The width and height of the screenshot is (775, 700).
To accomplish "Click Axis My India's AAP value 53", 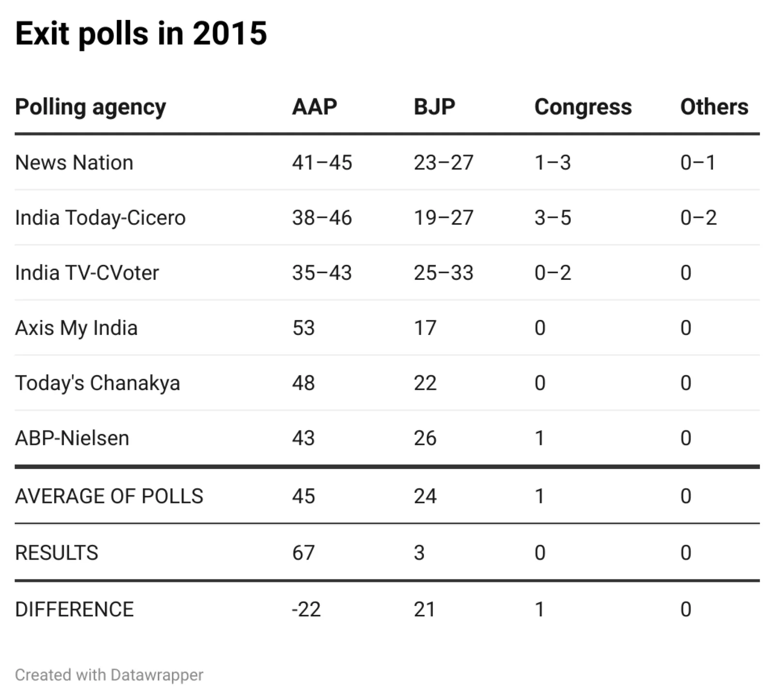I will tap(304, 328).
